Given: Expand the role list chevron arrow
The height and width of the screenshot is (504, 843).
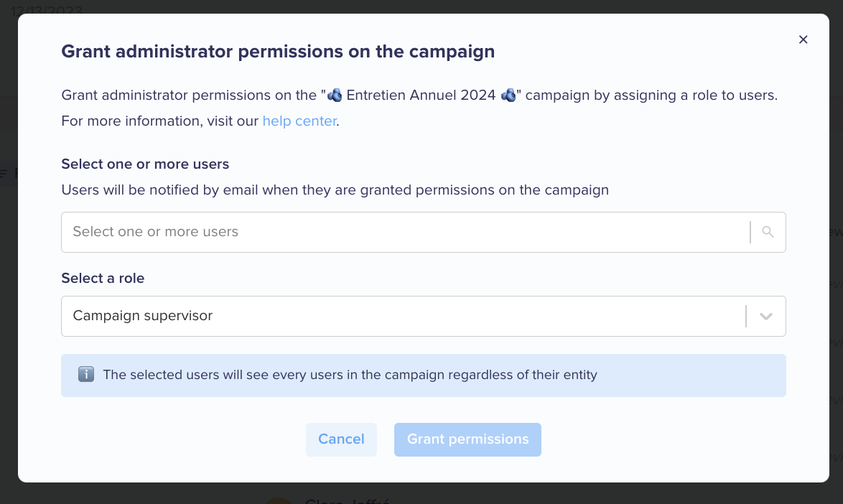Looking at the screenshot, I should pos(765,317).
